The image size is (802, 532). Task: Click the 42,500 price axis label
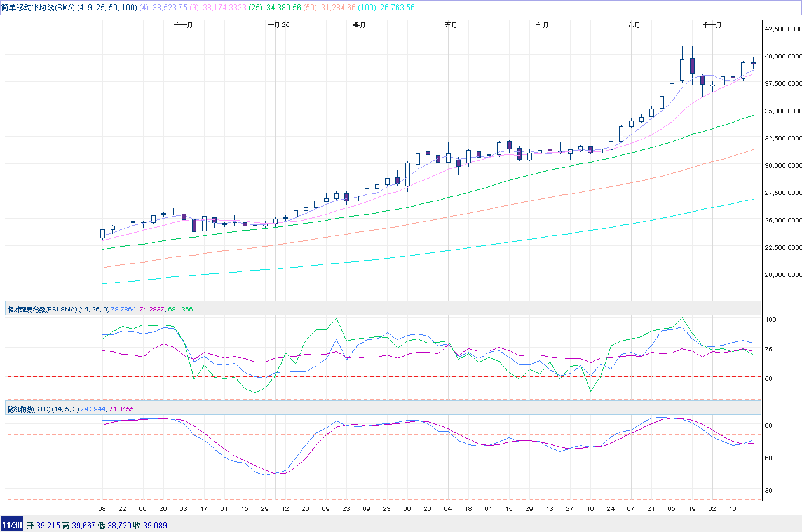pyautogui.click(x=782, y=29)
